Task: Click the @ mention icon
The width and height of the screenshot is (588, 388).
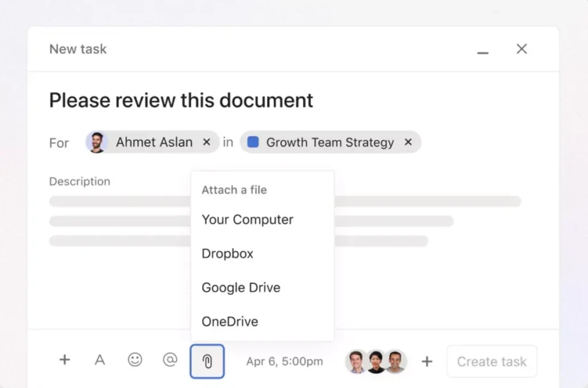Action: (170, 360)
